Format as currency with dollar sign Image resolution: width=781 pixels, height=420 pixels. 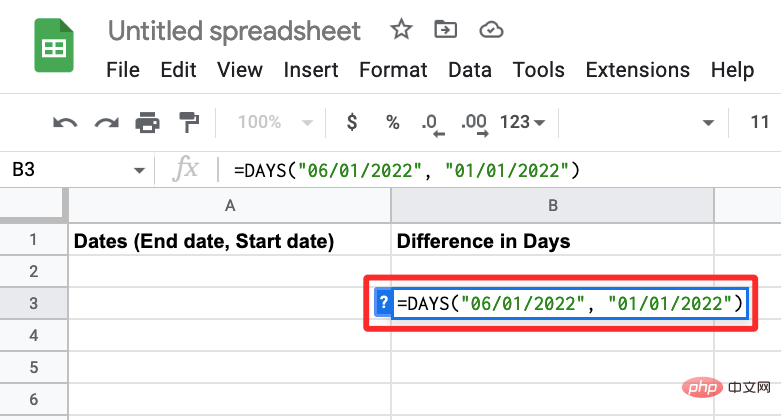352,122
